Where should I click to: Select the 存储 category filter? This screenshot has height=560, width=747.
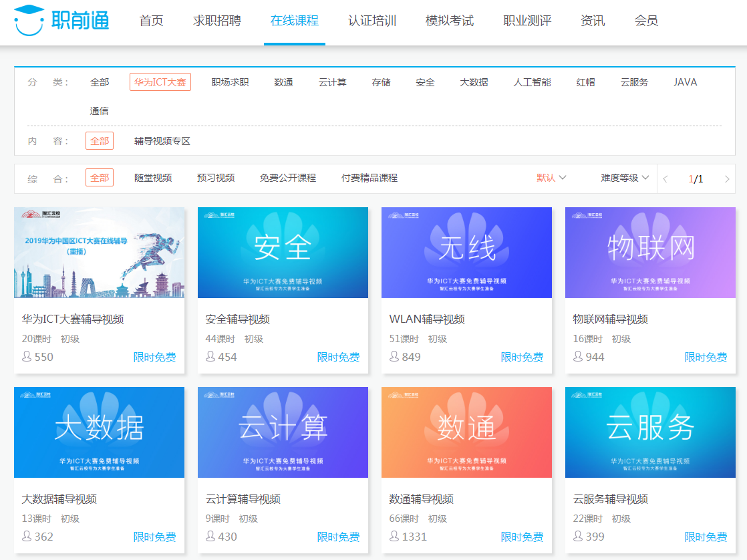click(x=381, y=82)
